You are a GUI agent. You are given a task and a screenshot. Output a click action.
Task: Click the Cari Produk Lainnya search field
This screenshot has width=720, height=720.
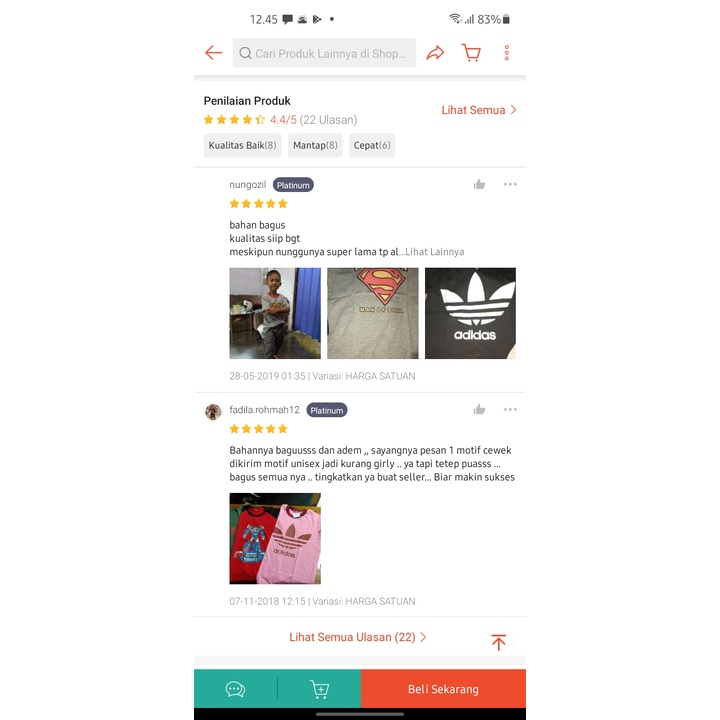click(x=324, y=53)
